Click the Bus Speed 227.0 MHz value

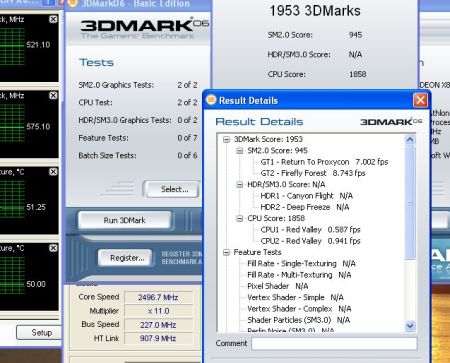click(158, 325)
